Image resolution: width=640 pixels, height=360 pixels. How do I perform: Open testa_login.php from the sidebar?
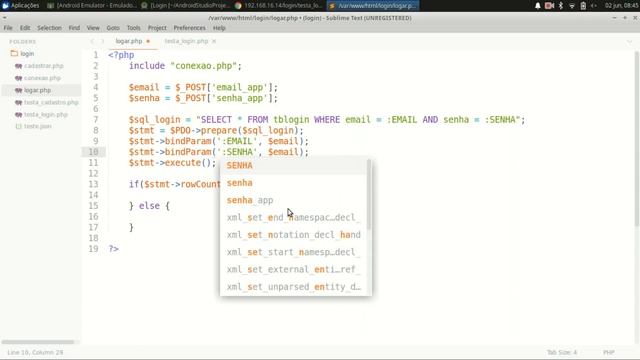pos(46,115)
